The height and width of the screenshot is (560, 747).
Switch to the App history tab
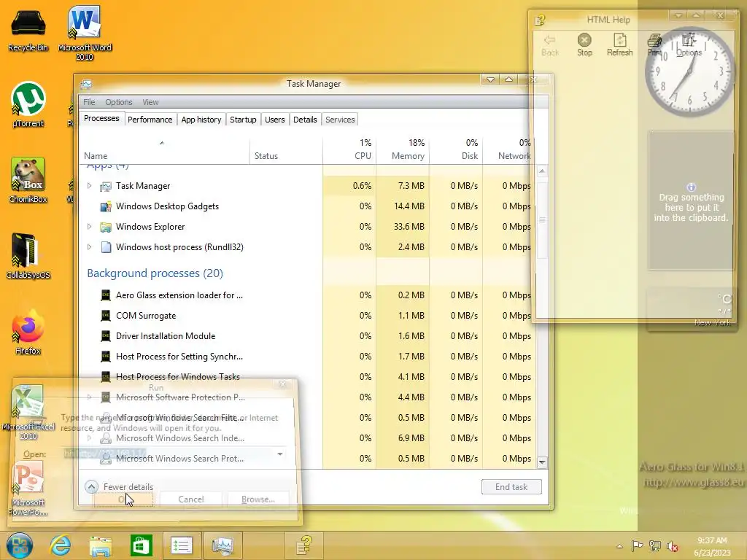(x=201, y=120)
